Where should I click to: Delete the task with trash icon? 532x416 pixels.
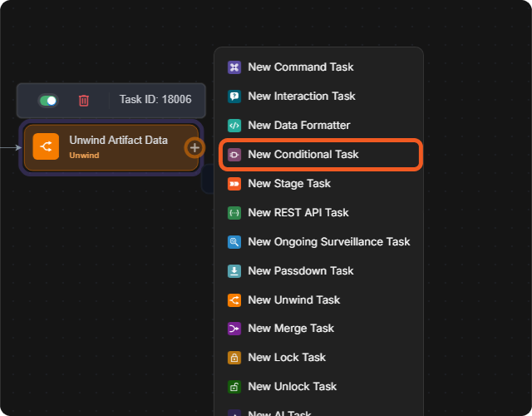(x=84, y=101)
